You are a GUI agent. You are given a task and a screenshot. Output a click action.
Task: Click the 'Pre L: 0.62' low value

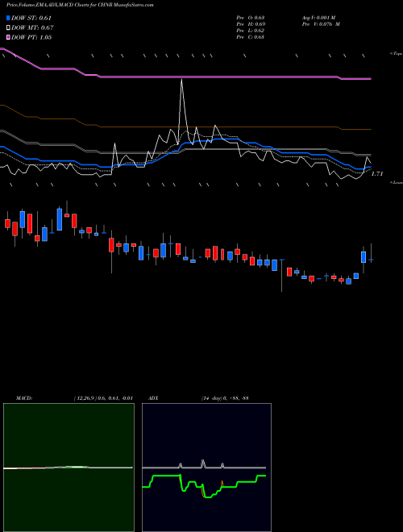pyautogui.click(x=251, y=31)
